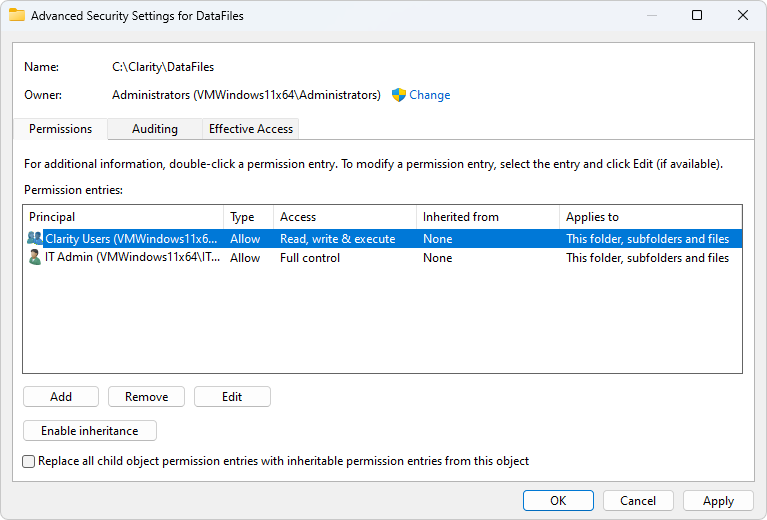Check Replace all child object permission entries
767x520 pixels.
[29, 461]
